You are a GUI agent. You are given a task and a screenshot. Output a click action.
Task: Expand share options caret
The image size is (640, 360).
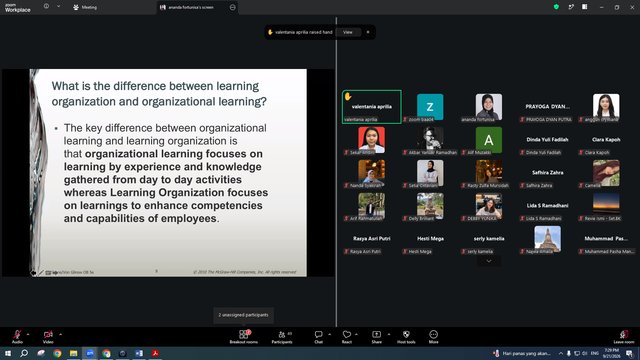coord(389,334)
